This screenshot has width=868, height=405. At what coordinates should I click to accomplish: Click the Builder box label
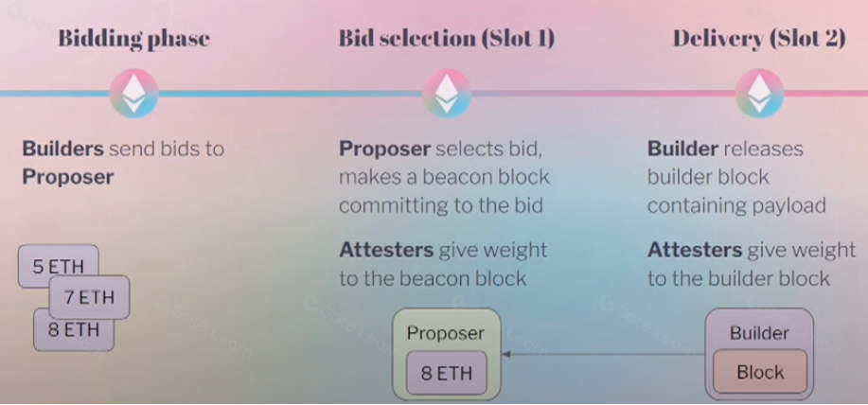(x=759, y=333)
